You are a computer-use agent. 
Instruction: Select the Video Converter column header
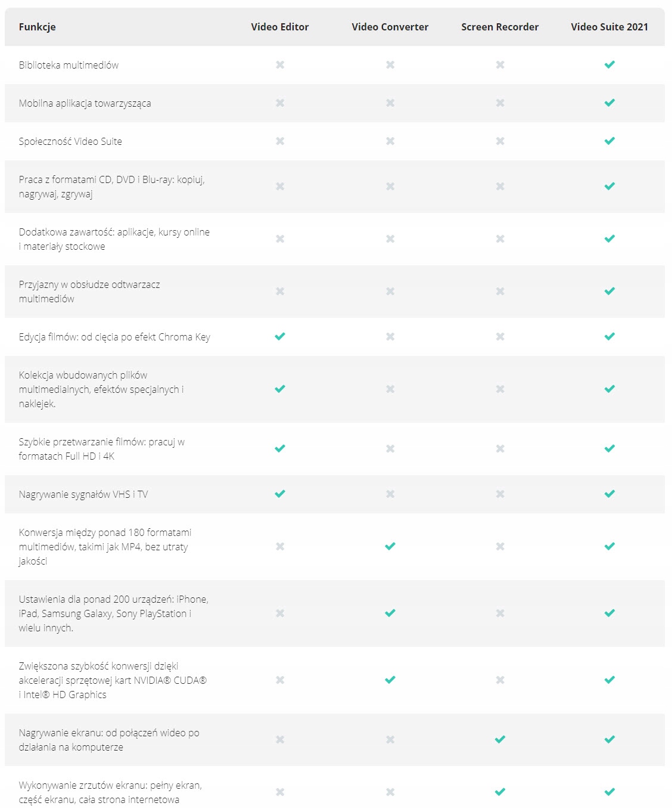(x=390, y=27)
